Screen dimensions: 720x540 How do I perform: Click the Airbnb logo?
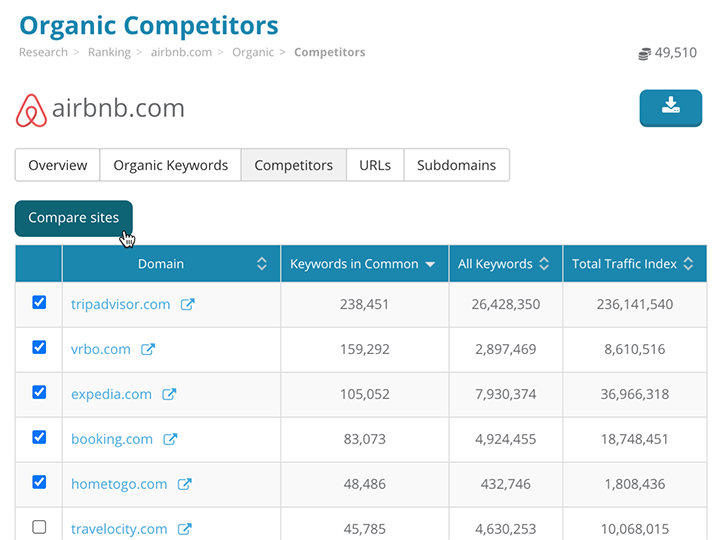[x=32, y=110]
